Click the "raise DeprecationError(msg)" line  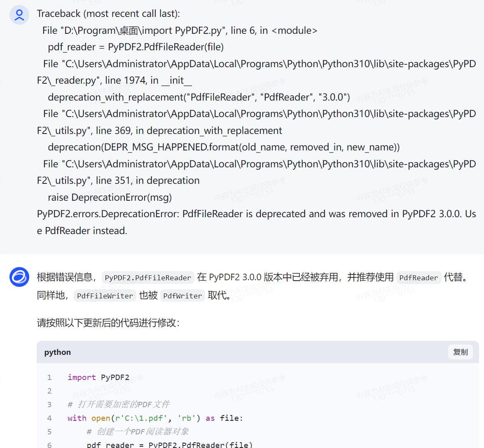(x=110, y=197)
